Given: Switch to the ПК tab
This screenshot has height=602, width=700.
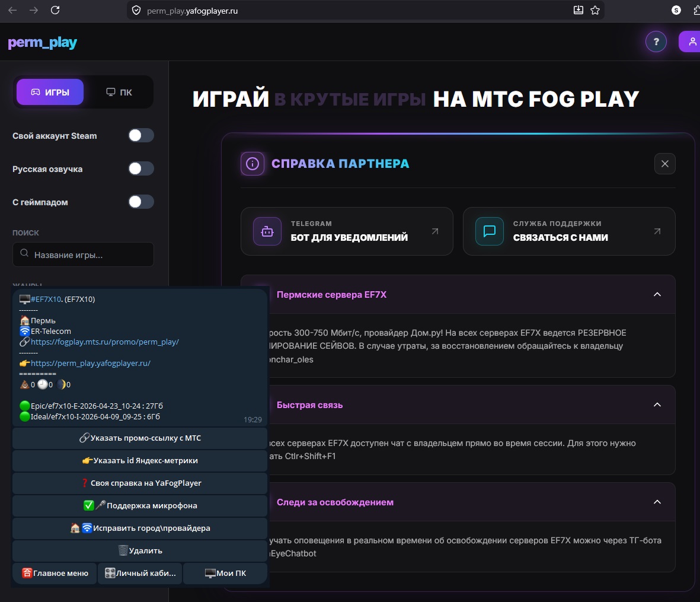Looking at the screenshot, I should (119, 92).
